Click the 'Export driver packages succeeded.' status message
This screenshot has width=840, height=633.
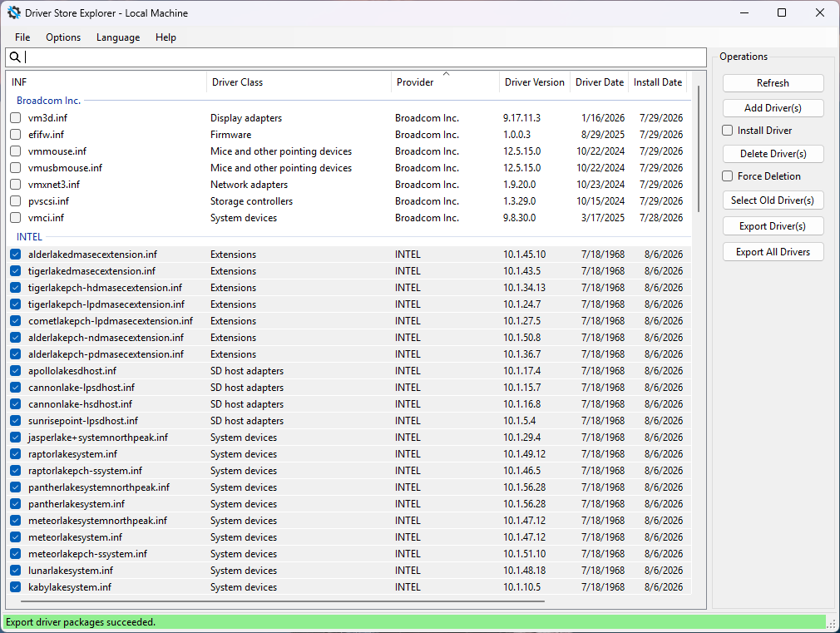(x=81, y=622)
